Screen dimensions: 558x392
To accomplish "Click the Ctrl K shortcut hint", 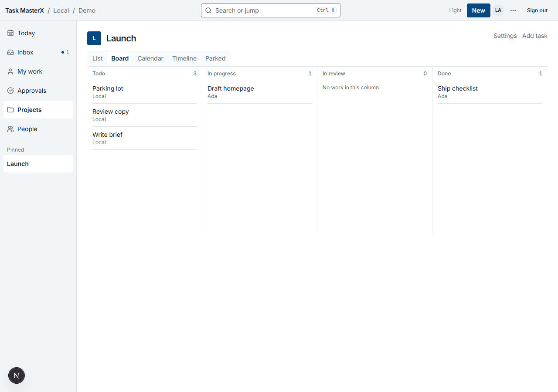I will coord(326,10).
